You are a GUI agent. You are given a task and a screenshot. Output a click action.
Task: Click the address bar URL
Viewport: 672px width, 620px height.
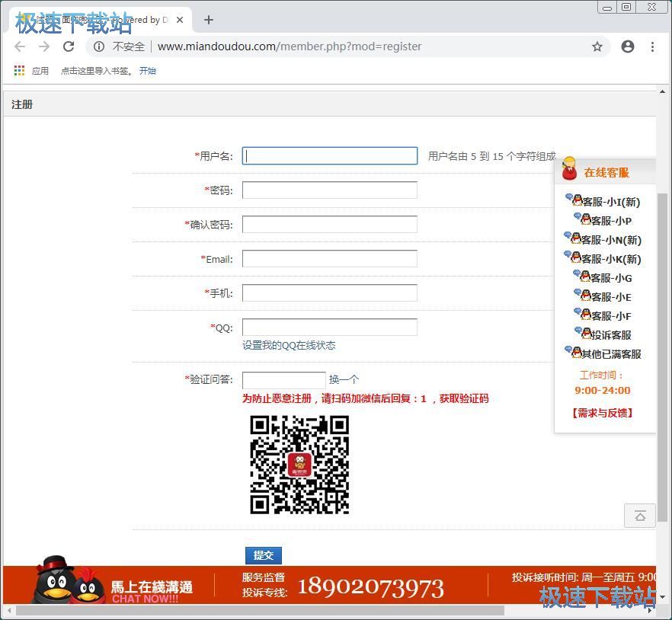tap(290, 46)
